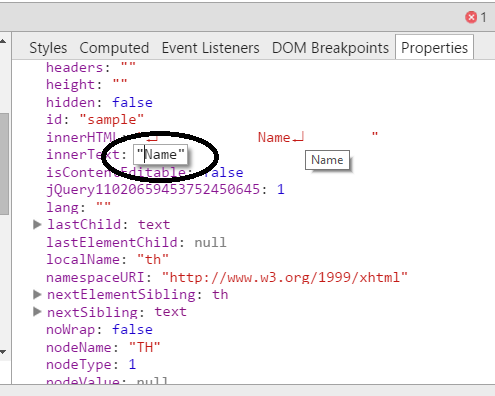Click the id value "sample"
This screenshot has width=495, height=396.
(x=112, y=120)
